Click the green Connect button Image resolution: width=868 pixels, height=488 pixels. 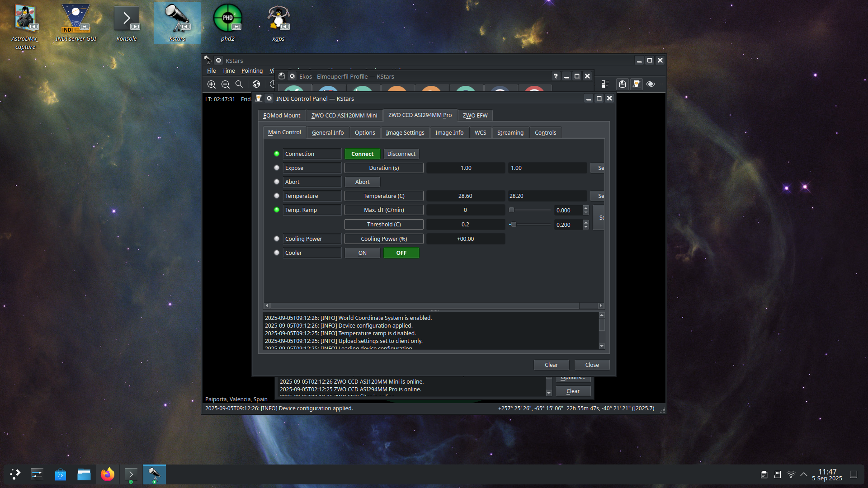click(x=362, y=154)
